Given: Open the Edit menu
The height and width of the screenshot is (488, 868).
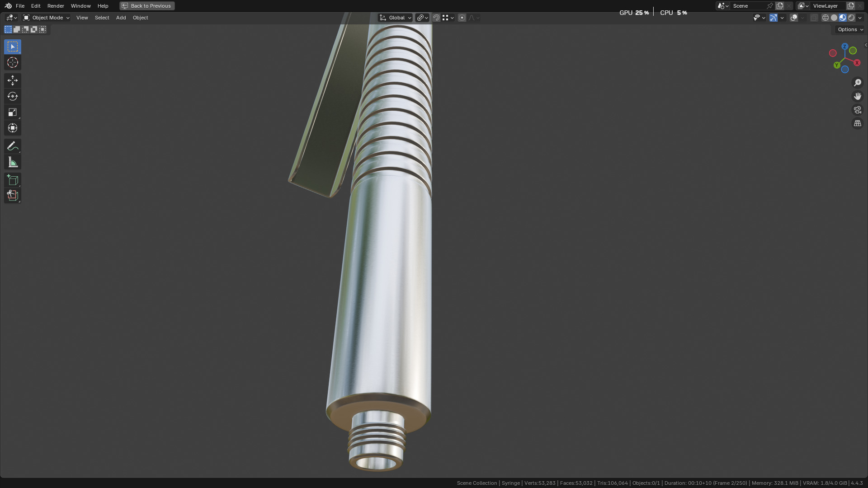Looking at the screenshot, I should [x=36, y=6].
